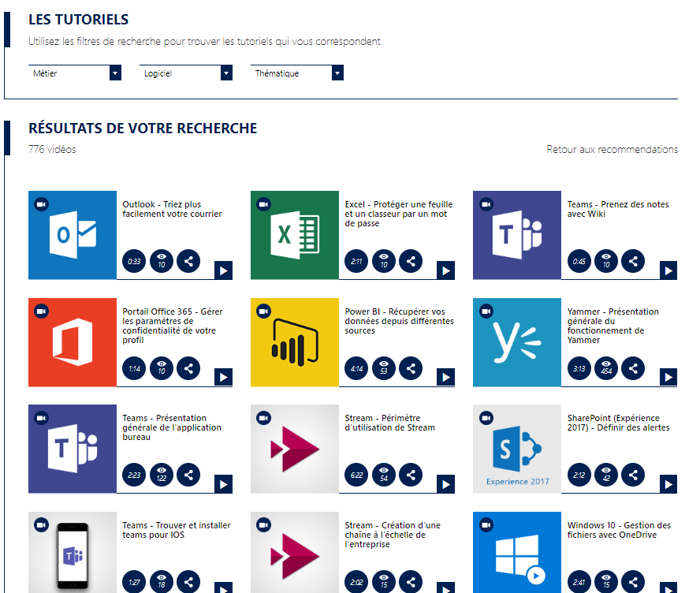Play the Excel Protéger une feuille video
The width and height of the screenshot is (700, 593).
(445, 270)
